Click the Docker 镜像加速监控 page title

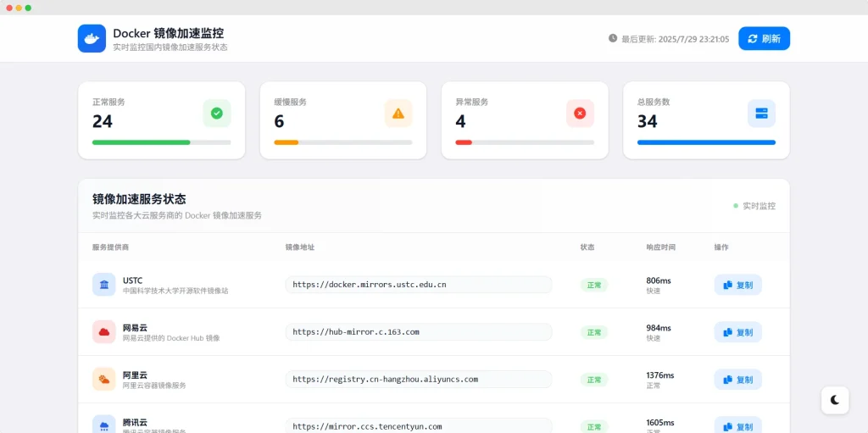point(169,33)
